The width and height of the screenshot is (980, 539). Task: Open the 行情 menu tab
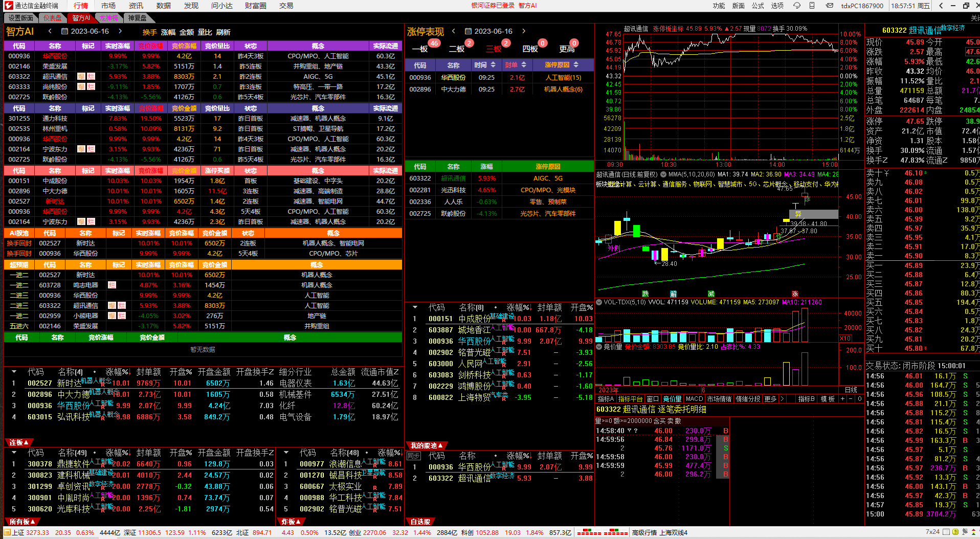coord(81,6)
